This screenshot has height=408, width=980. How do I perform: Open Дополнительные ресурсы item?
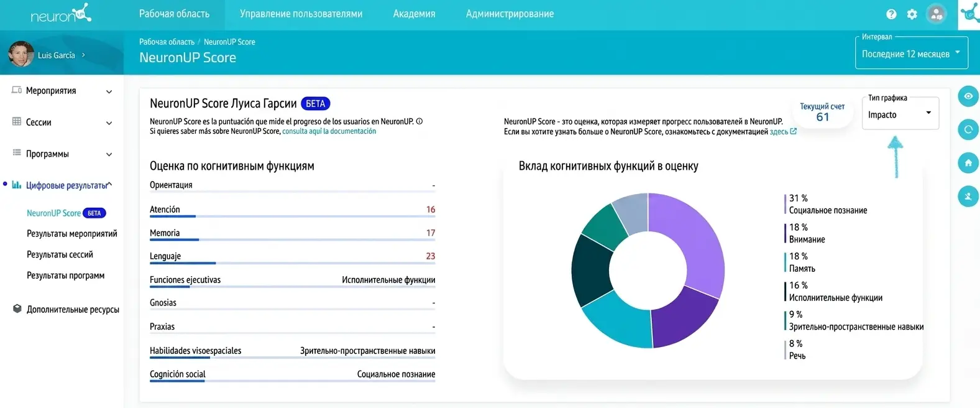[x=73, y=309]
